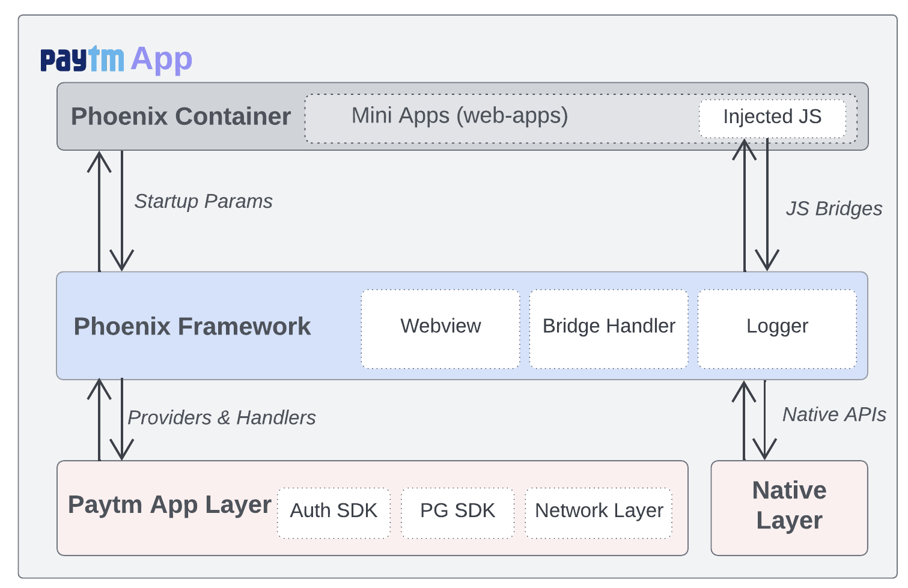The image size is (908, 588).
Task: Click the Mini Apps (web-apps) box
Action: [x=580, y=118]
